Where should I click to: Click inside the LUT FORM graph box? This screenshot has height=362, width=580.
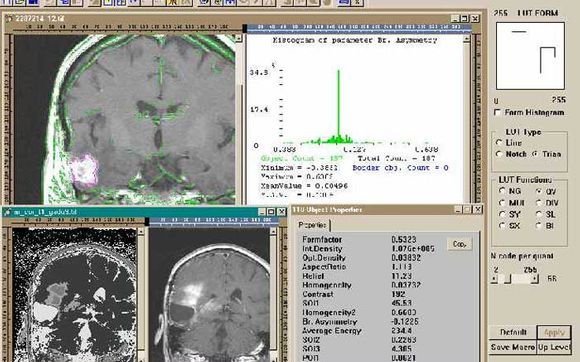530,56
